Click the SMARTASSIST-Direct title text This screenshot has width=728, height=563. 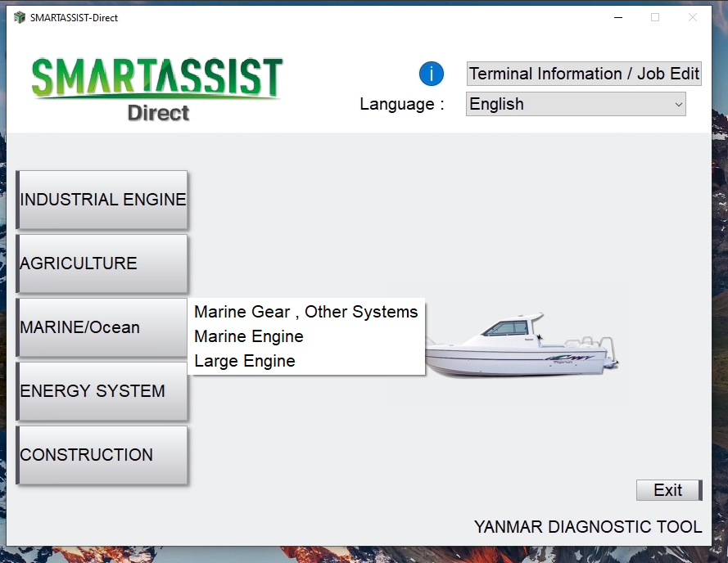pos(75,16)
